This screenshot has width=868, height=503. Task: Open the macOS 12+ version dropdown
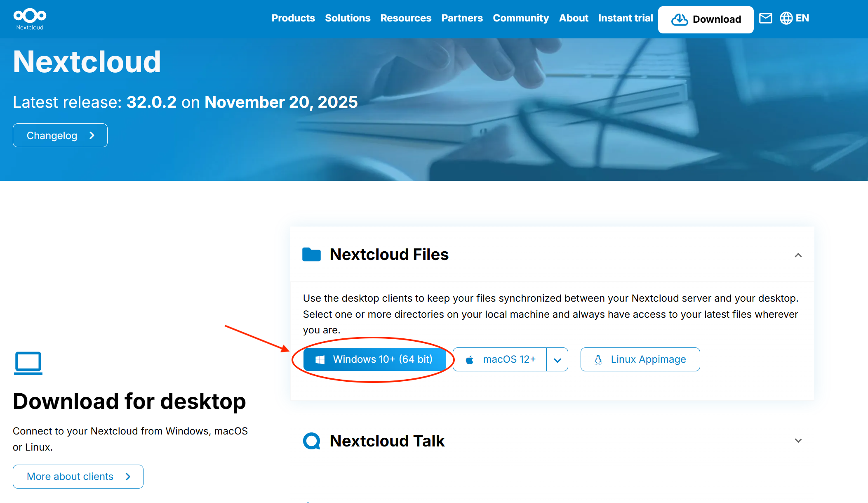557,359
